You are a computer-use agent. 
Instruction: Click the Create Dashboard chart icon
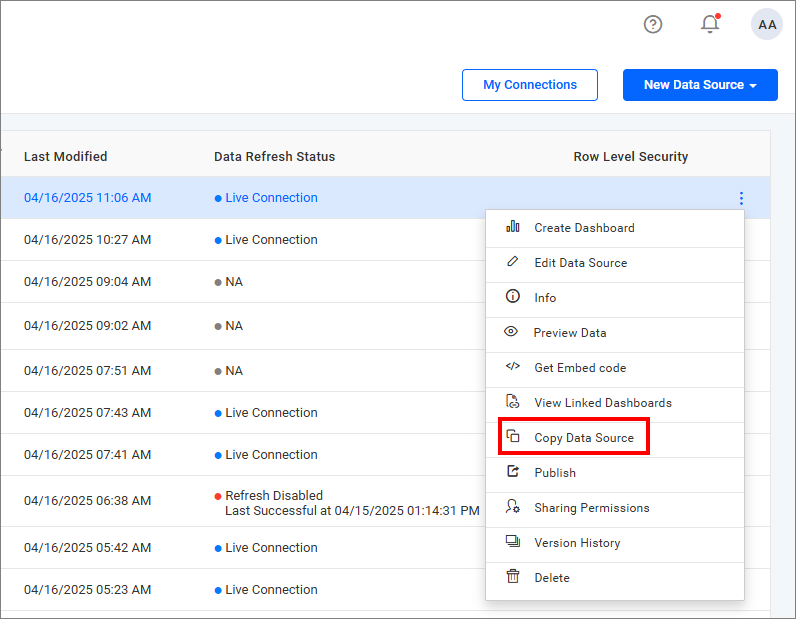pos(513,226)
